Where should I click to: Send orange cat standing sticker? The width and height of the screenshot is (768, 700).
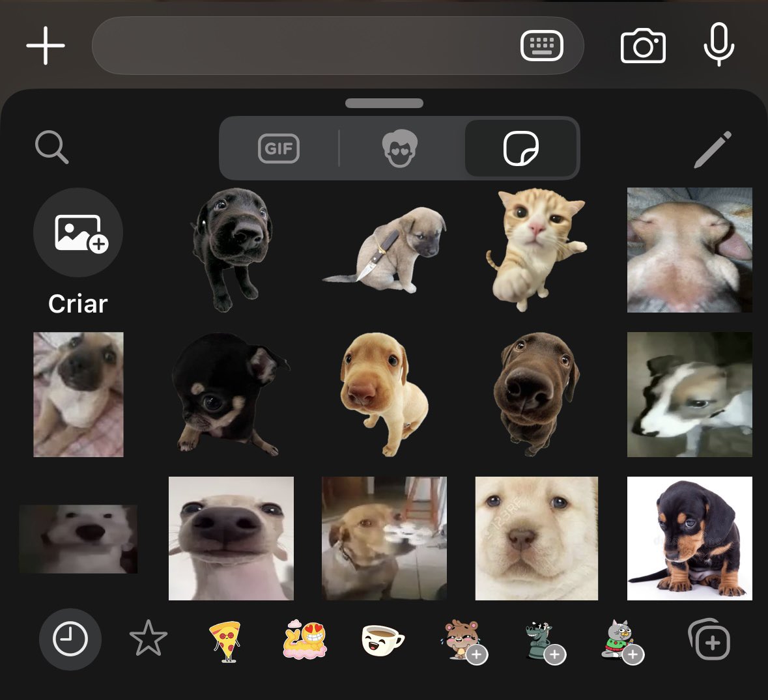(536, 249)
